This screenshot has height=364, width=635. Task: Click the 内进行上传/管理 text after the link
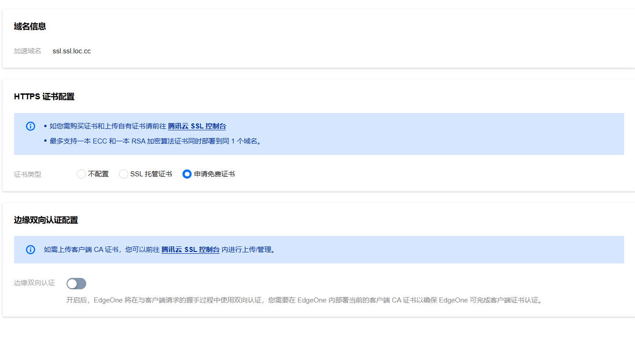tap(249, 250)
